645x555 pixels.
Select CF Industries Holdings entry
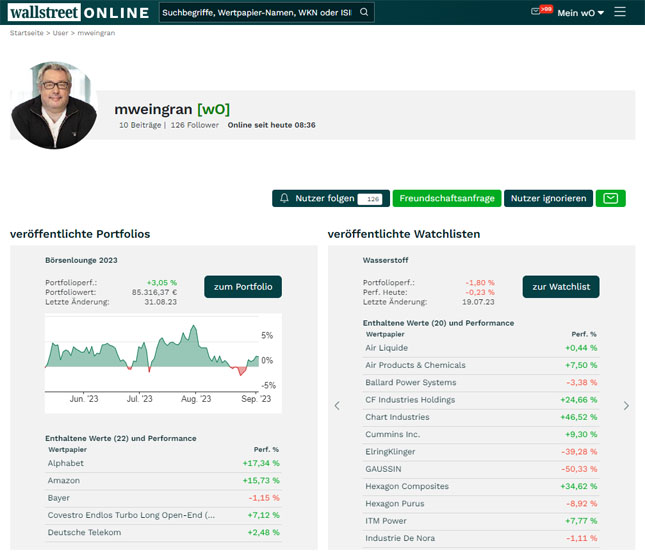(481, 400)
